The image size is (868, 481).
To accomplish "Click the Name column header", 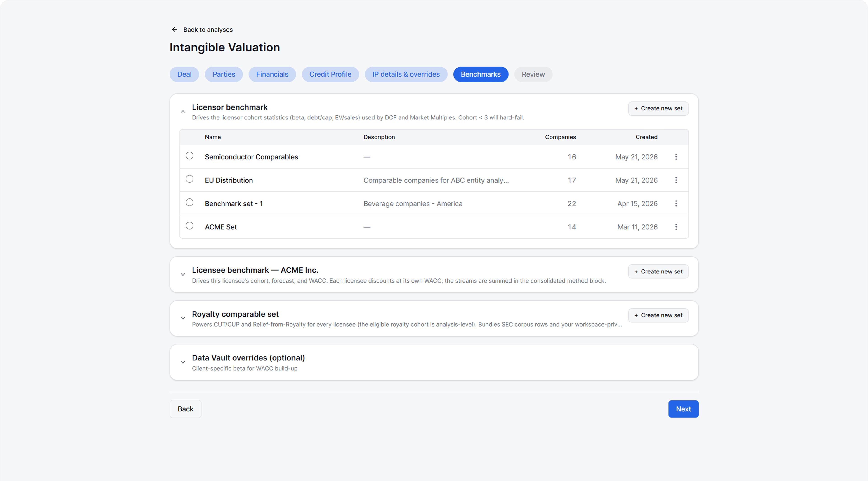I will tap(213, 137).
